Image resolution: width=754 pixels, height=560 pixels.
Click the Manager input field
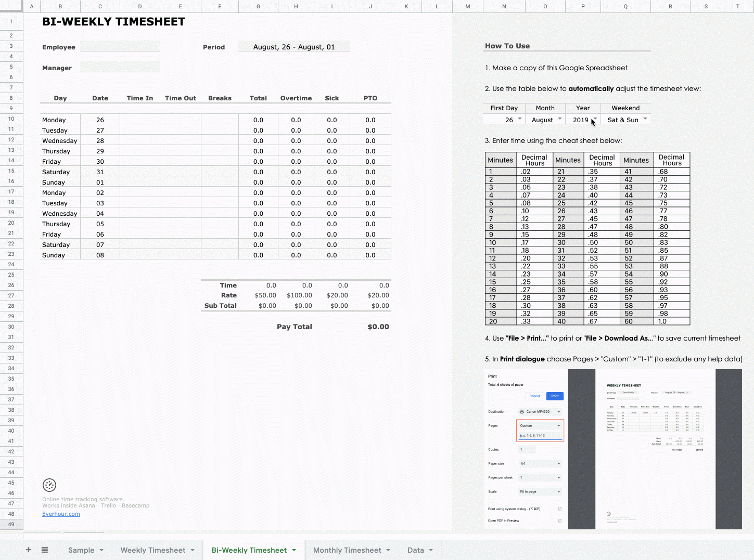point(120,67)
